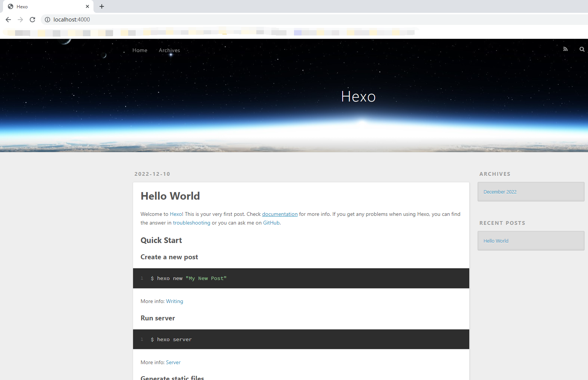Open the 2022-12-10 post date link
The height and width of the screenshot is (380, 588).
tap(152, 174)
